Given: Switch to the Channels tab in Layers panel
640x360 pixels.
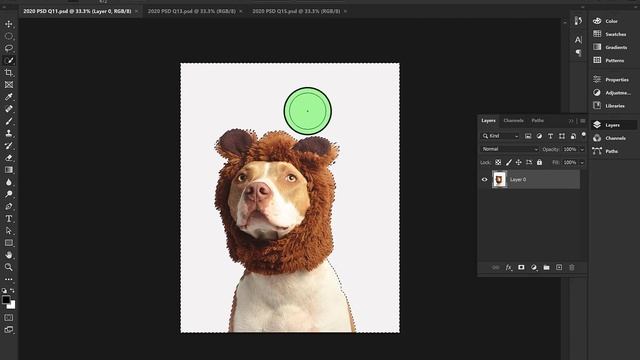Looking at the screenshot, I should click(513, 120).
